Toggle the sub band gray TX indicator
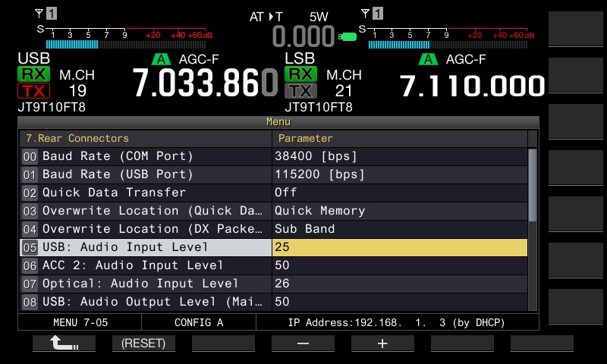The width and height of the screenshot is (607, 364). click(300, 91)
